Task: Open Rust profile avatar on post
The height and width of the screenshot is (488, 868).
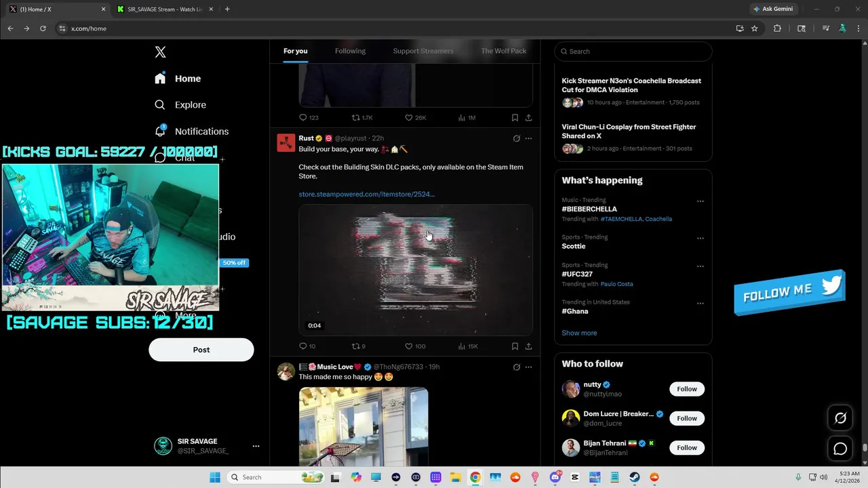Action: tap(286, 142)
